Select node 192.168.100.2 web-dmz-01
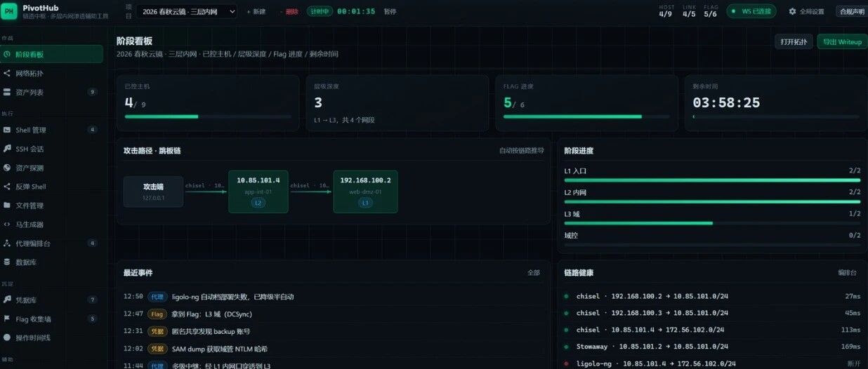 click(365, 192)
